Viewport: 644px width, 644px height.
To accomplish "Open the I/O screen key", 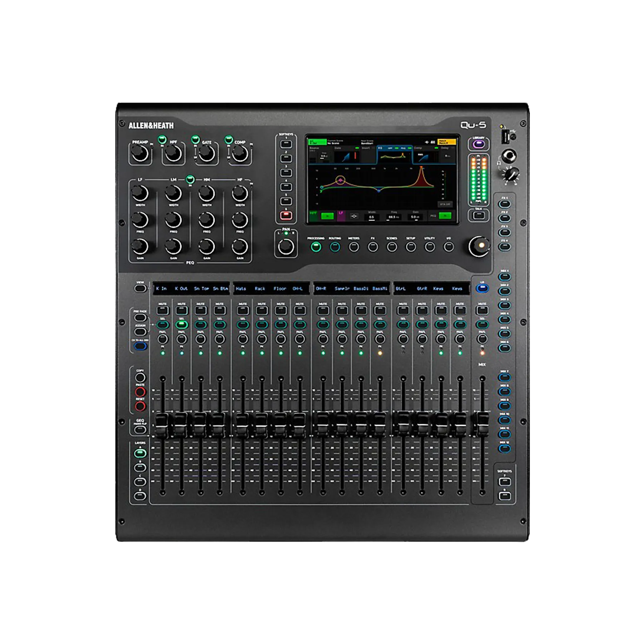I will click(449, 247).
